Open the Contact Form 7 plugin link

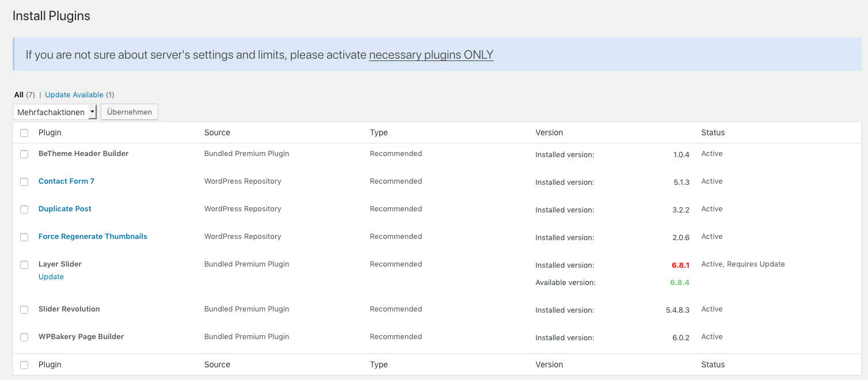pos(66,181)
